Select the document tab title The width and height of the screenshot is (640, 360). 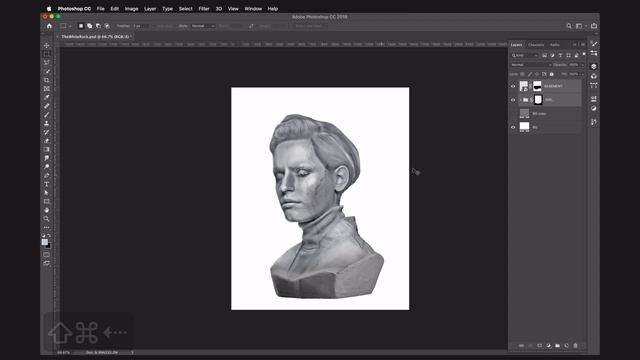pos(95,36)
